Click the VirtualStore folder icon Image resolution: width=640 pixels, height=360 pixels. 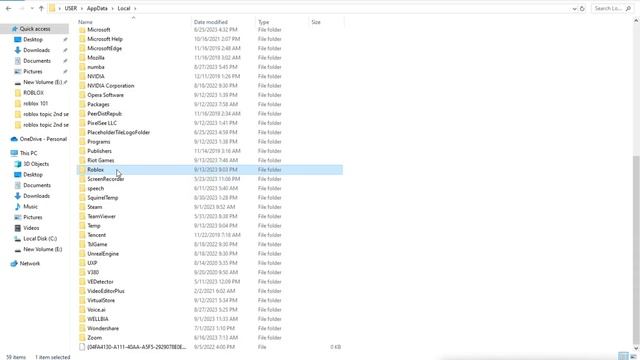(x=82, y=300)
